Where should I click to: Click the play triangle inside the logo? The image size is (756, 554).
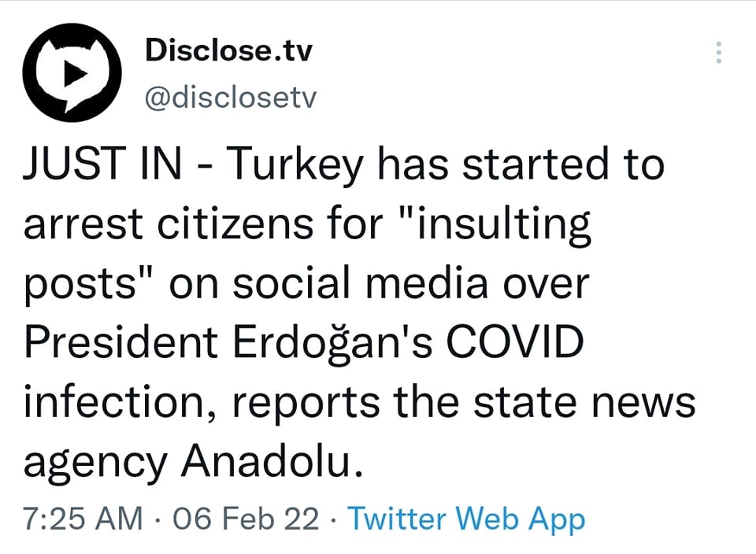coord(74,73)
